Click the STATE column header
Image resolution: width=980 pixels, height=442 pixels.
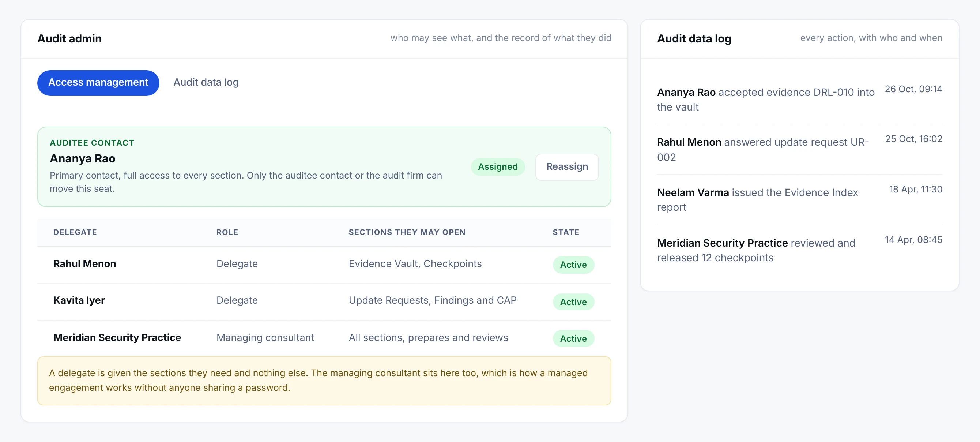[x=565, y=232]
